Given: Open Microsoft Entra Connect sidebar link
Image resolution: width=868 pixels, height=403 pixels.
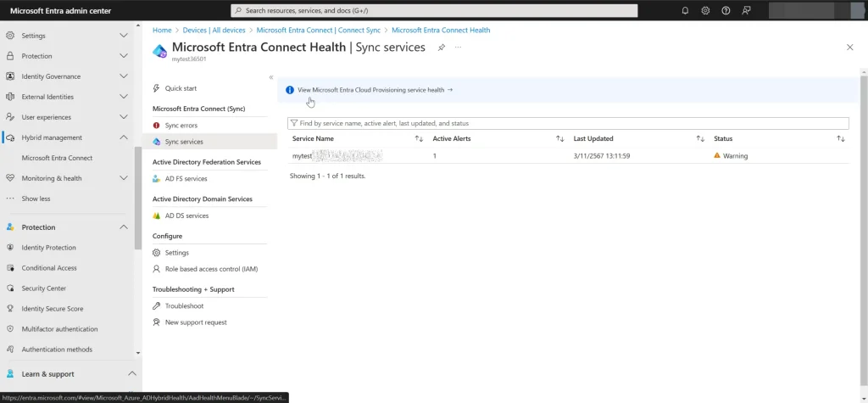Looking at the screenshot, I should coord(57,158).
